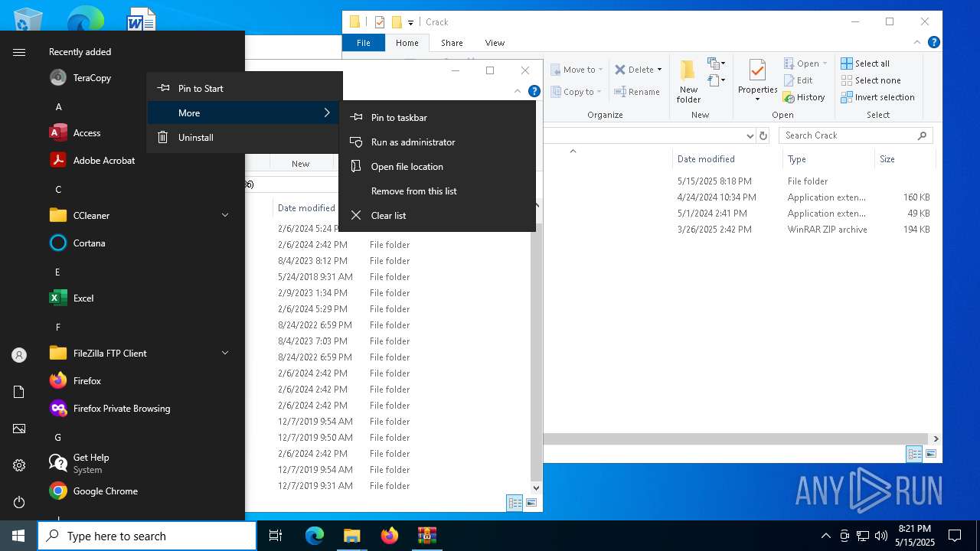The height and width of the screenshot is (551, 980).
Task: Open Get Help app
Action: pos(90,464)
